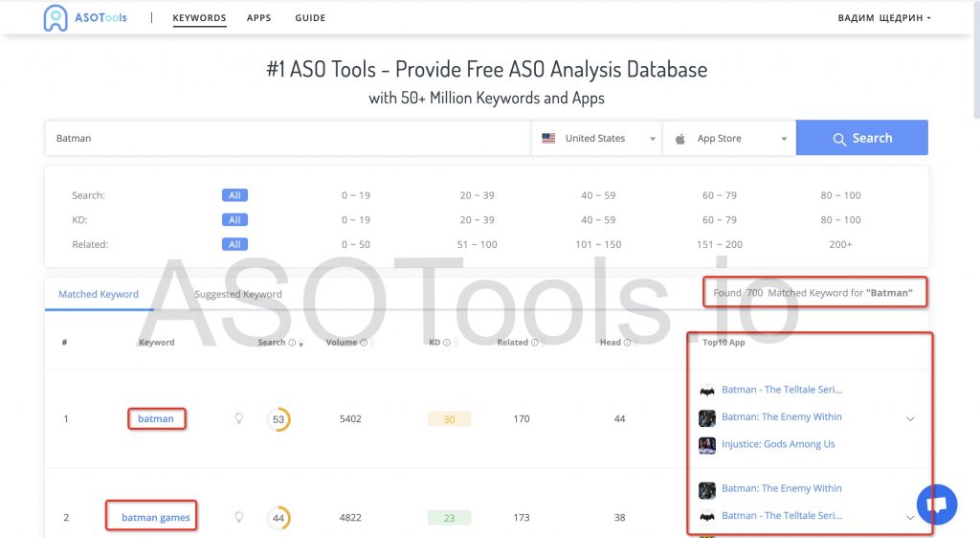Click the page scrollbar
This screenshot has height=538, width=980.
point(977,59)
